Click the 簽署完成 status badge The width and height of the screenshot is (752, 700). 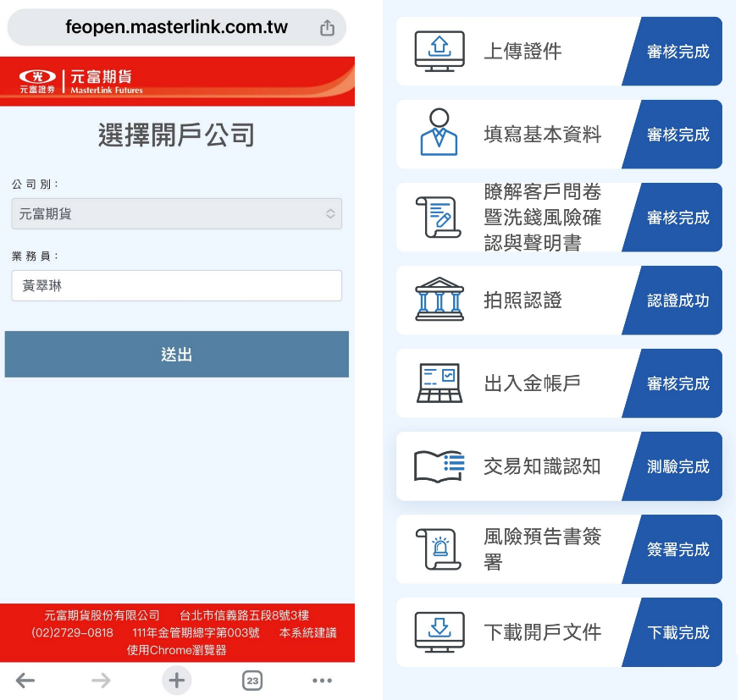coord(677,549)
